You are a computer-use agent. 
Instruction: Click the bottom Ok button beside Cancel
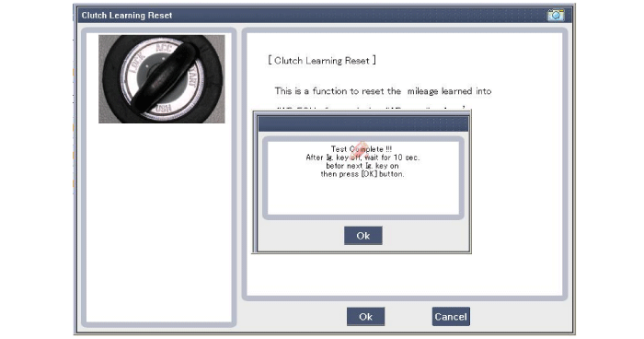coord(365,317)
